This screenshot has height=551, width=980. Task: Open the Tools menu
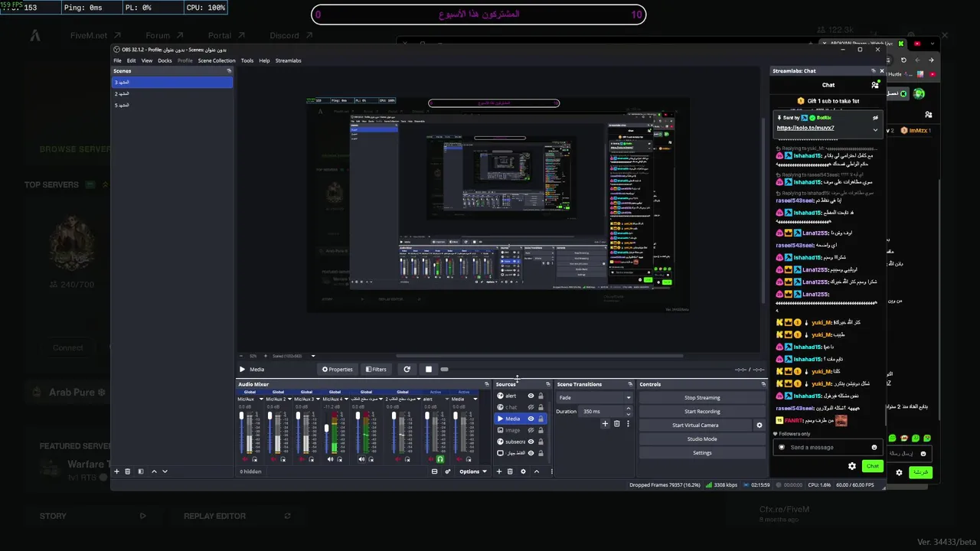pyautogui.click(x=247, y=60)
